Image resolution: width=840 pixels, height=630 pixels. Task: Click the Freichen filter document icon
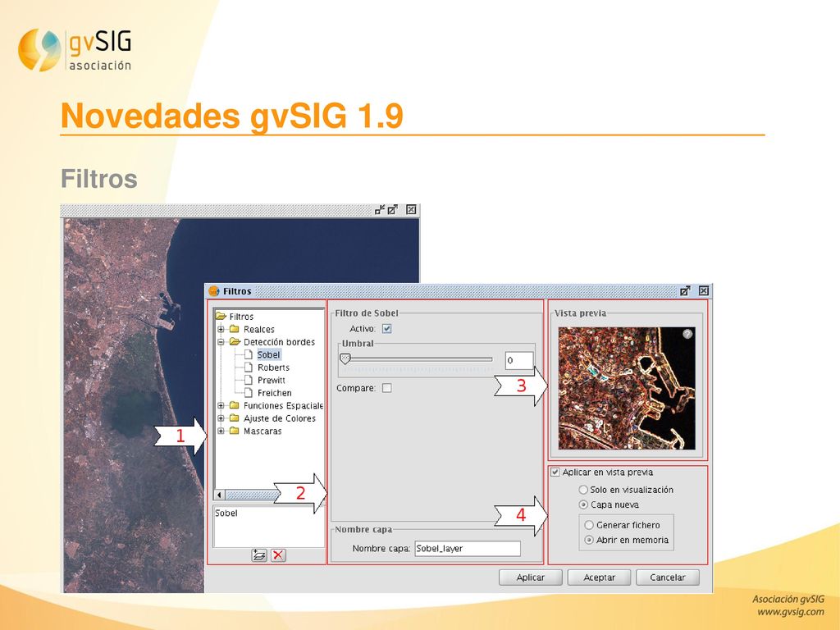(x=248, y=393)
